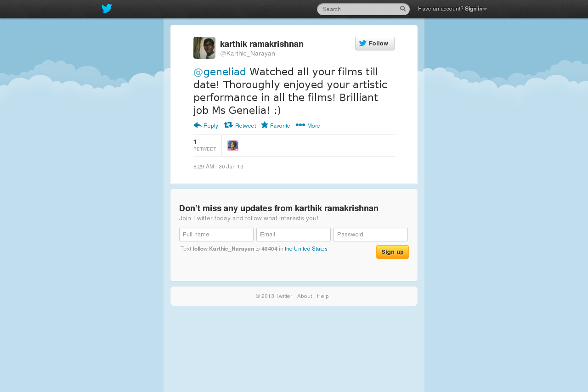The height and width of the screenshot is (392, 588).
Task: Click the search magnifier icon
Action: coord(403,8)
